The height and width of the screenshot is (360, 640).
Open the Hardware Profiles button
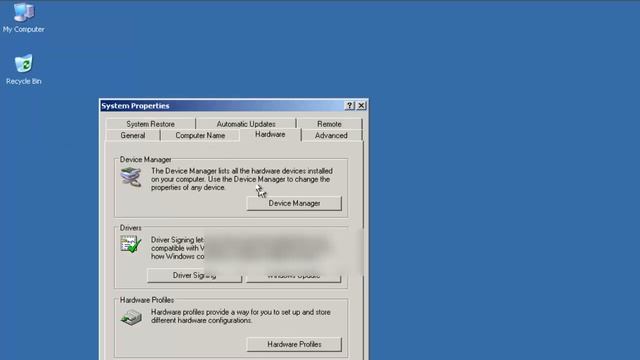tap(294, 344)
